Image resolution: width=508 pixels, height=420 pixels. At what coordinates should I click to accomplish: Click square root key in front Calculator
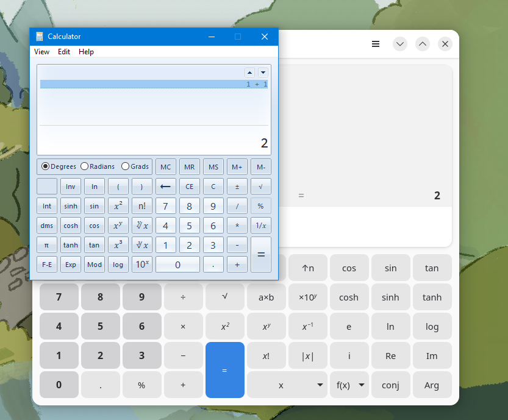[x=261, y=187]
